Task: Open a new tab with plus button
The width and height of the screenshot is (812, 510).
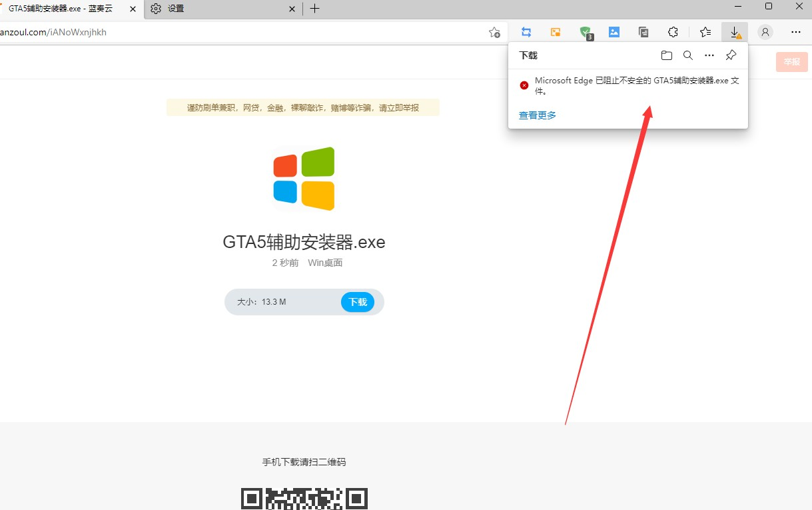Action: pos(315,9)
